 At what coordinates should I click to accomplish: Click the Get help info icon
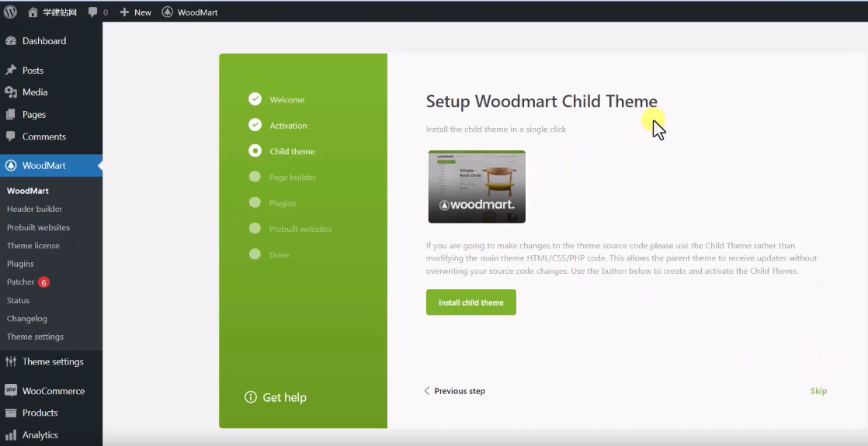pyautogui.click(x=251, y=397)
